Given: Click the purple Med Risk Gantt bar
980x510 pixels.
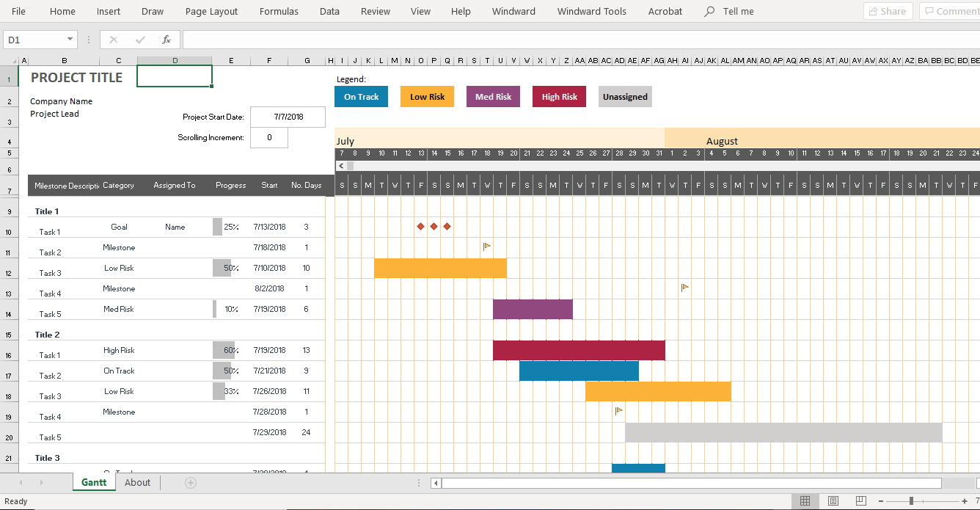Looking at the screenshot, I should 533,309.
